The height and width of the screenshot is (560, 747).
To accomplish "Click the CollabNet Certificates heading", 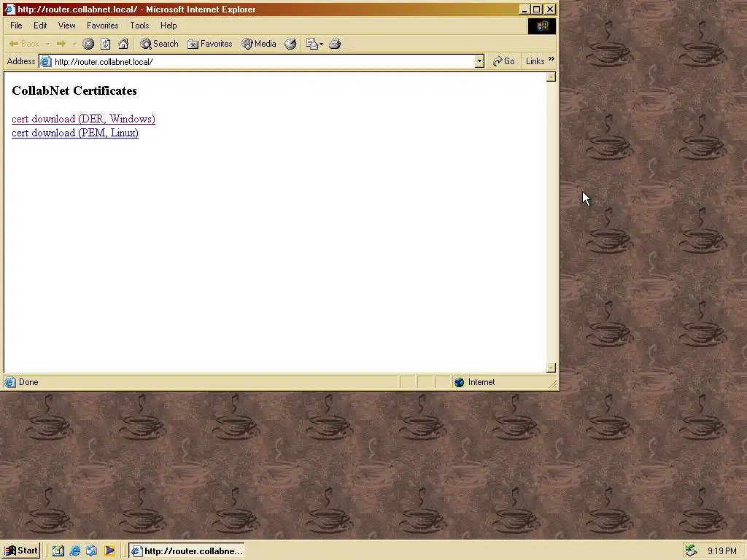I will (x=74, y=90).
